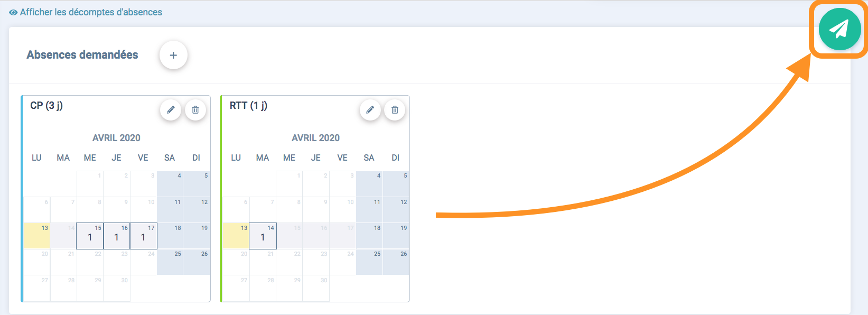Viewport: 868px width, 315px height.
Task: Click the Absences demandées heading
Action: pos(82,55)
